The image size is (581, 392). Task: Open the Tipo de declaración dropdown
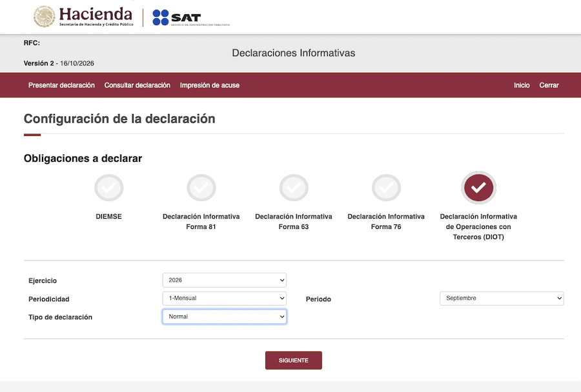pos(224,317)
